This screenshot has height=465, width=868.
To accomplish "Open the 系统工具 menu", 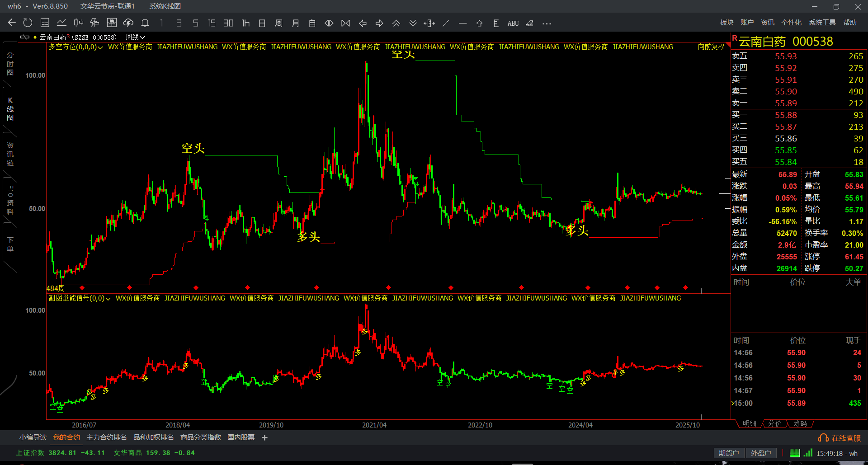I will (822, 23).
